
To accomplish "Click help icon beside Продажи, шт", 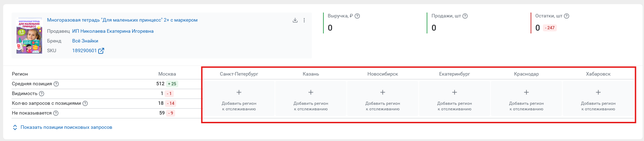I will tap(465, 16).
